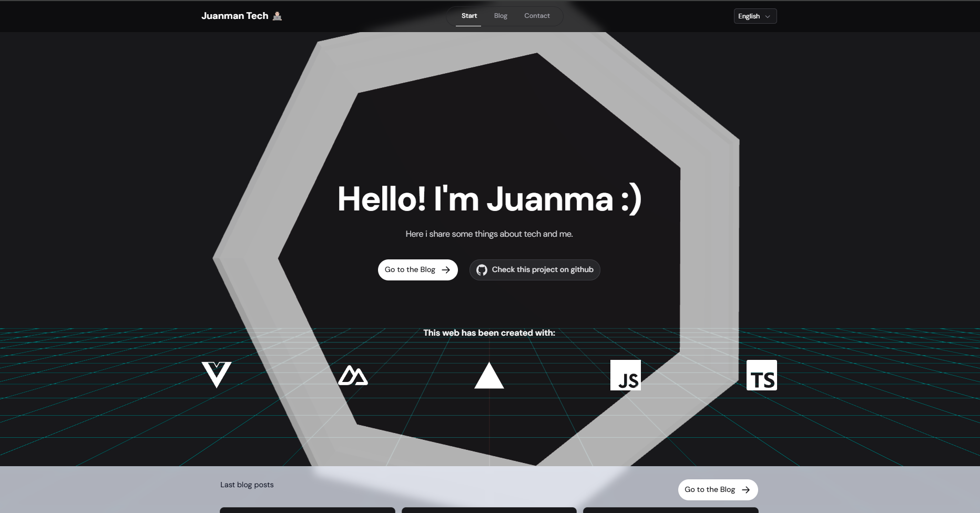Click the Vue logo icon
Viewport: 980px width, 513px height.
(216, 375)
